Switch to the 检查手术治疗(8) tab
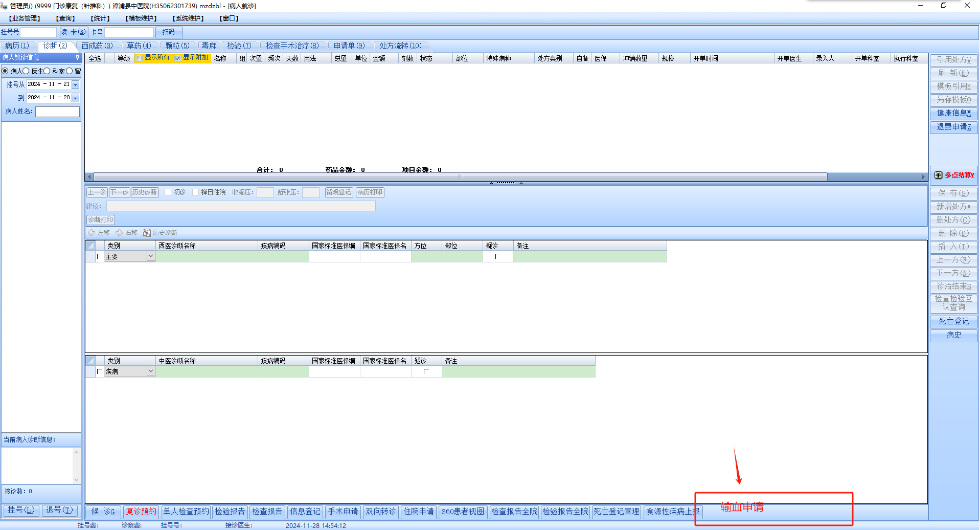 coord(292,46)
